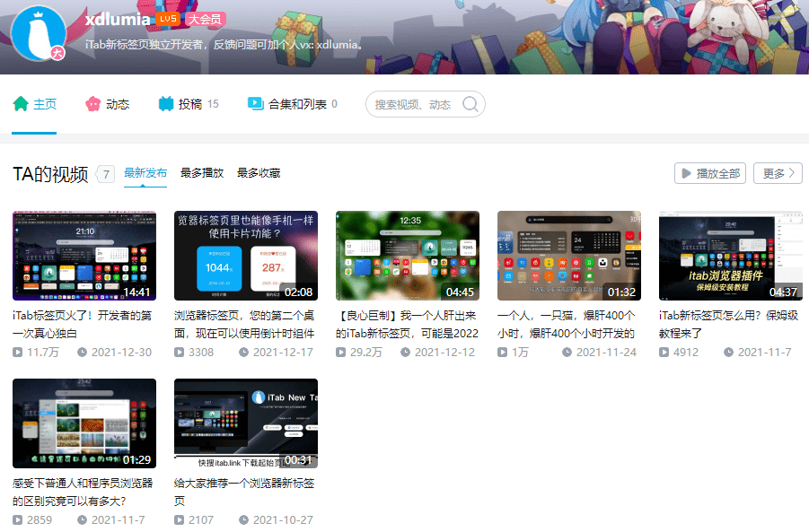Click the magnifier icon in the search box
Viewport: 809px width, 532px height.
470,104
